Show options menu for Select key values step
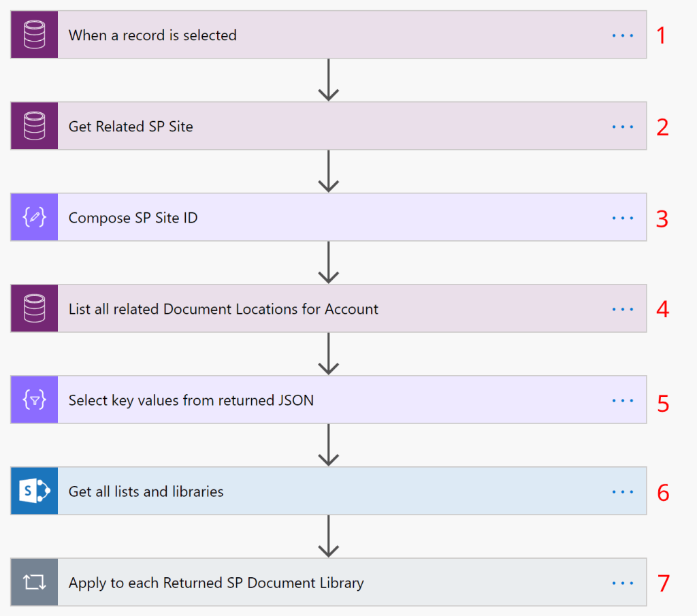Image resolution: width=697 pixels, height=616 pixels. (622, 400)
